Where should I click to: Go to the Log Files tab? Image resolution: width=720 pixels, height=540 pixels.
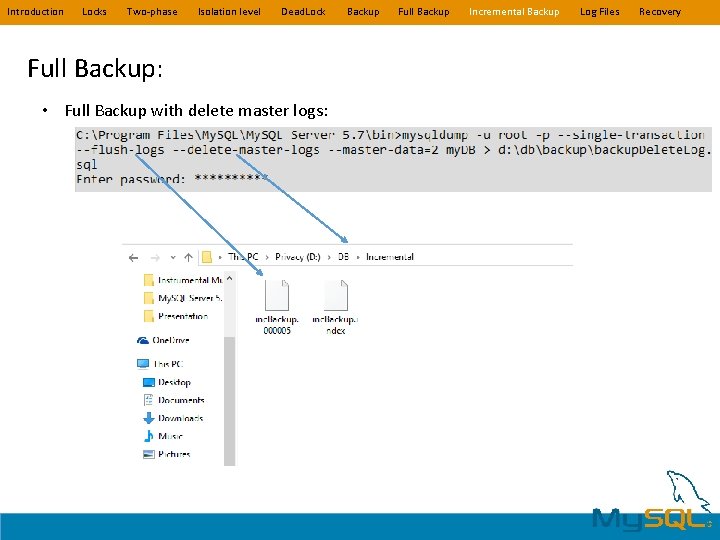pyautogui.click(x=599, y=12)
